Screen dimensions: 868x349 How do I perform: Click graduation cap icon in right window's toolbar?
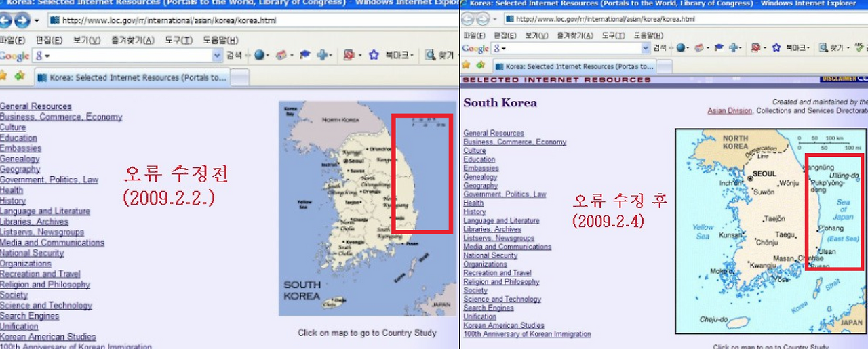click(x=717, y=48)
